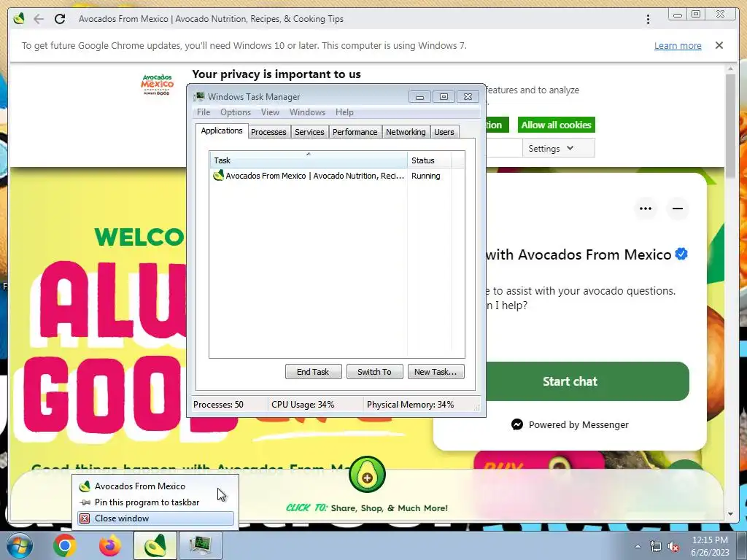The height and width of the screenshot is (560, 747).
Task: Open the Windows Start orb
Action: 20,545
